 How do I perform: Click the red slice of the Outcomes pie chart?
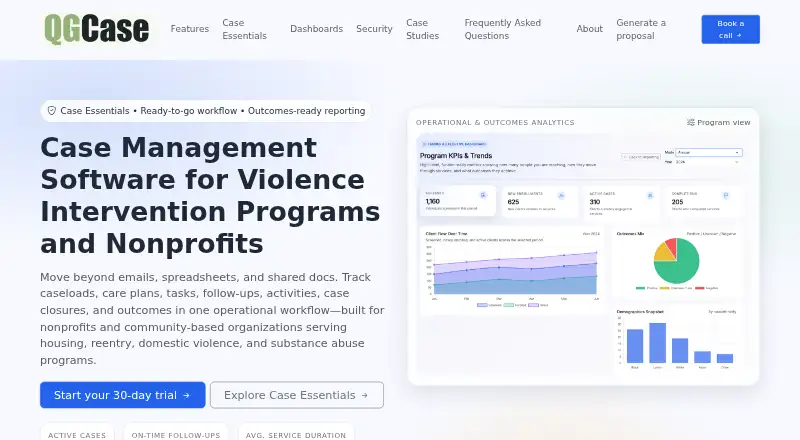671,247
